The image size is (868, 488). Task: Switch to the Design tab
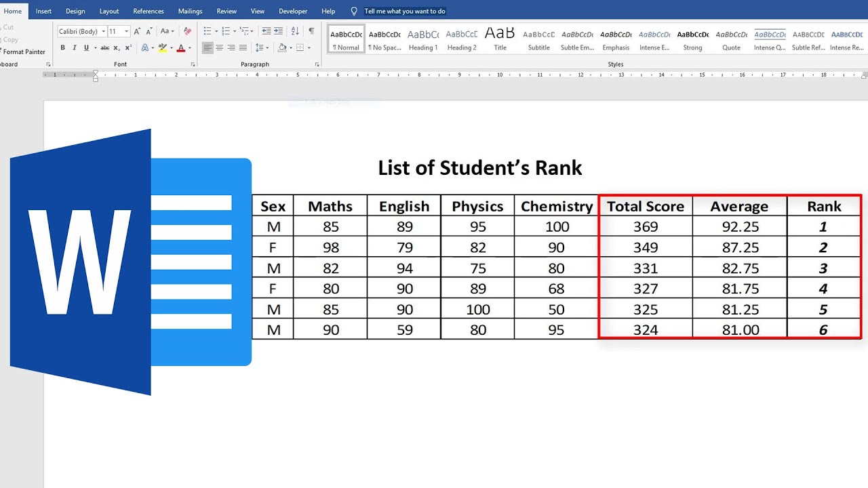coord(75,12)
